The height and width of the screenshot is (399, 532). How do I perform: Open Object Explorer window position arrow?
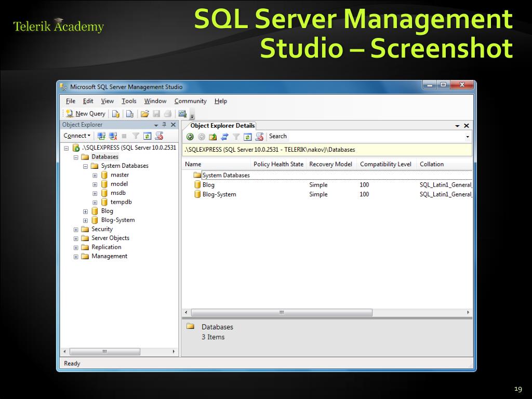[156, 125]
